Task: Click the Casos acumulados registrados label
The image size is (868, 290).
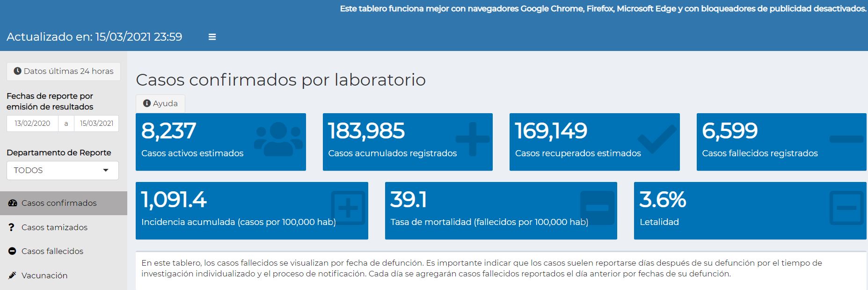Action: click(393, 153)
